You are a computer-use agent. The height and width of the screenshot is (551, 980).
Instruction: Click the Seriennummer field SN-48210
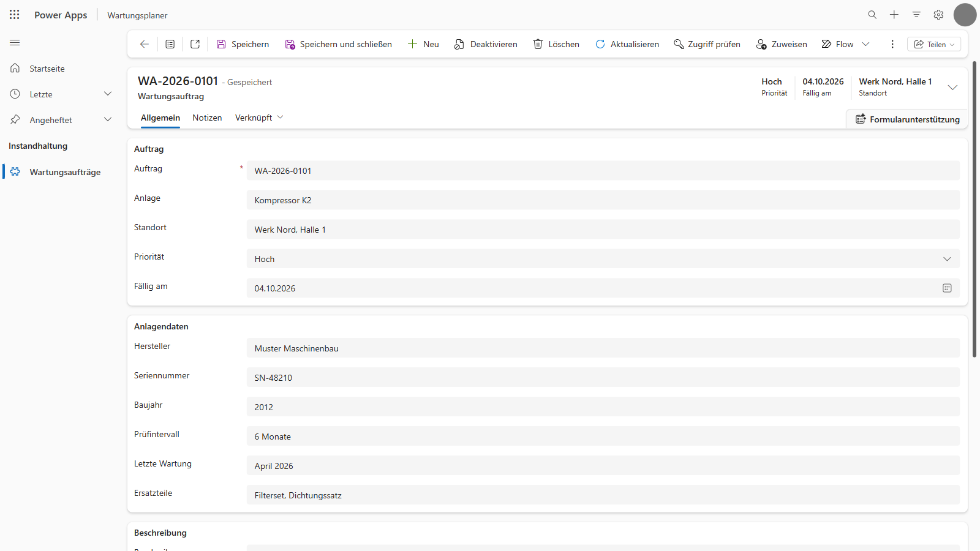603,378
